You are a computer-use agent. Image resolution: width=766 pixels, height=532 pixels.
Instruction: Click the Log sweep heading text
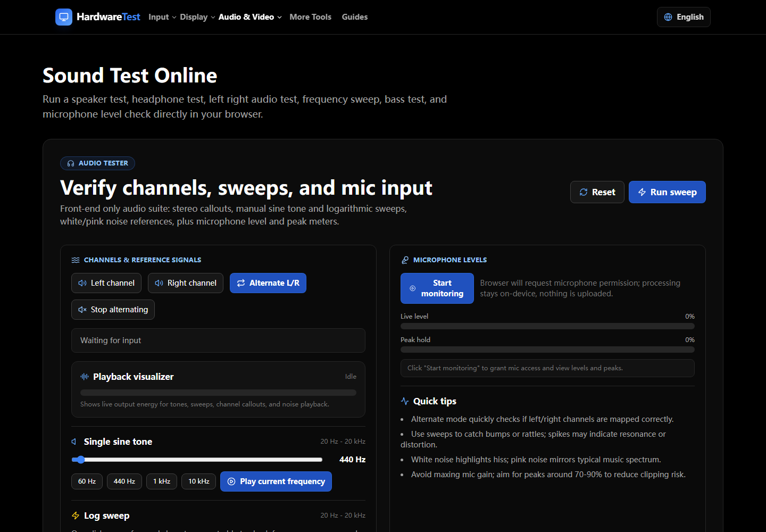click(x=106, y=516)
